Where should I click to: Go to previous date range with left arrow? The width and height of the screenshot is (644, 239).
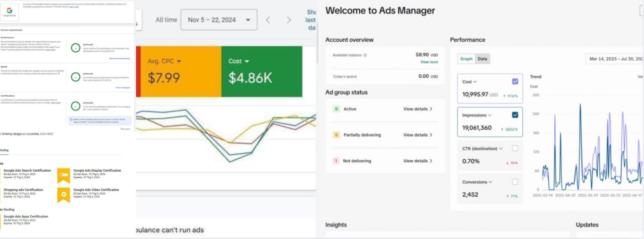coord(268,20)
